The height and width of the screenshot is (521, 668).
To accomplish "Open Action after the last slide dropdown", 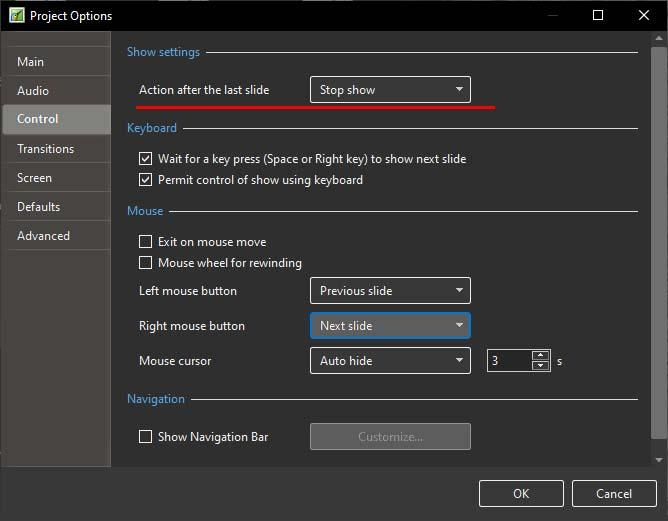I will 390,89.
